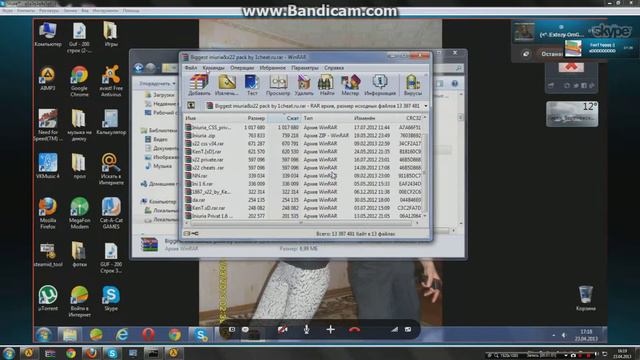The height and width of the screenshot is (360, 640).
Task: Open the avast! Free Antivirus desktop icon
Action: click(x=111, y=81)
